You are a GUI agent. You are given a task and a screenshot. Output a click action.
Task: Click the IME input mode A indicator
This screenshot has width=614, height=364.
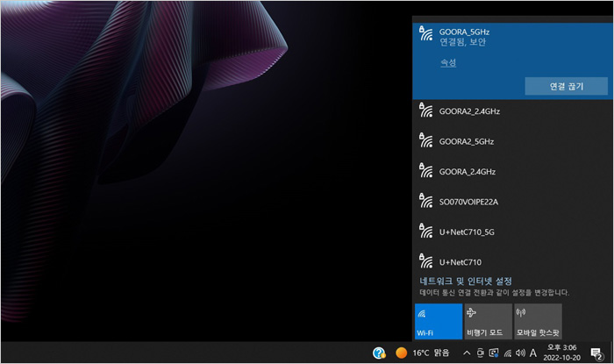click(533, 353)
